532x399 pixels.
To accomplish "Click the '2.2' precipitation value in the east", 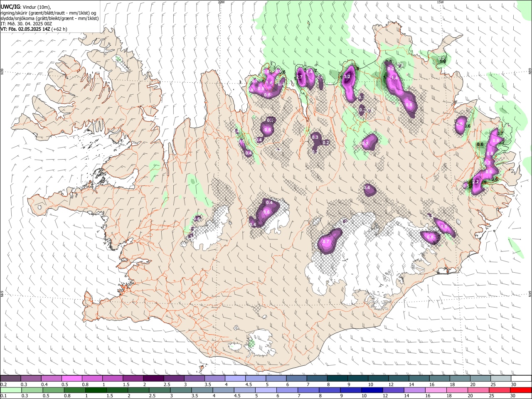I will [x=476, y=182].
